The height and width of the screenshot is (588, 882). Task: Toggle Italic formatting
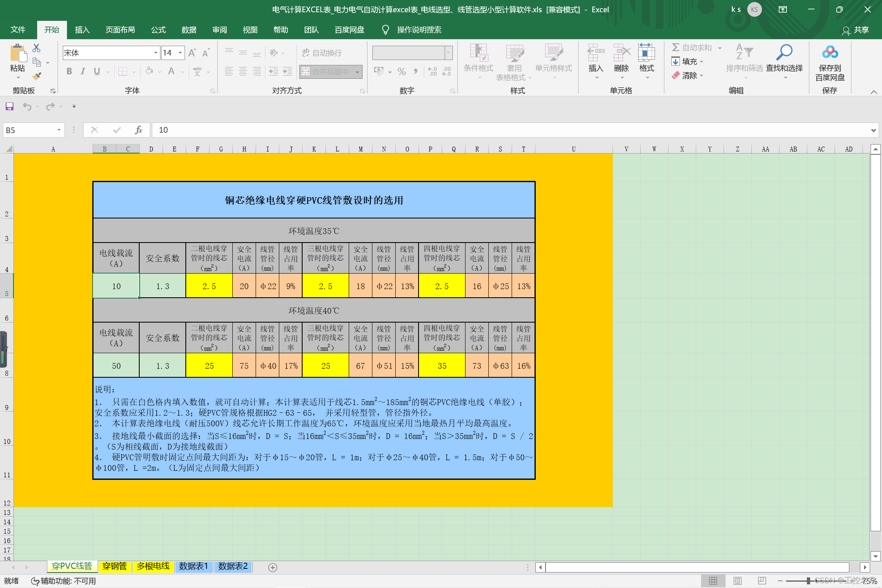tap(83, 71)
